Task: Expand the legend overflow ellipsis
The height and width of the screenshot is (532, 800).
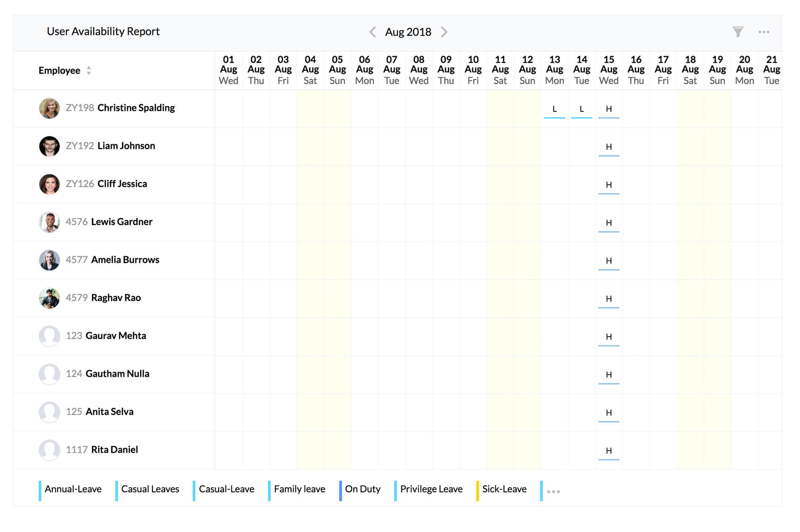Action: click(554, 491)
